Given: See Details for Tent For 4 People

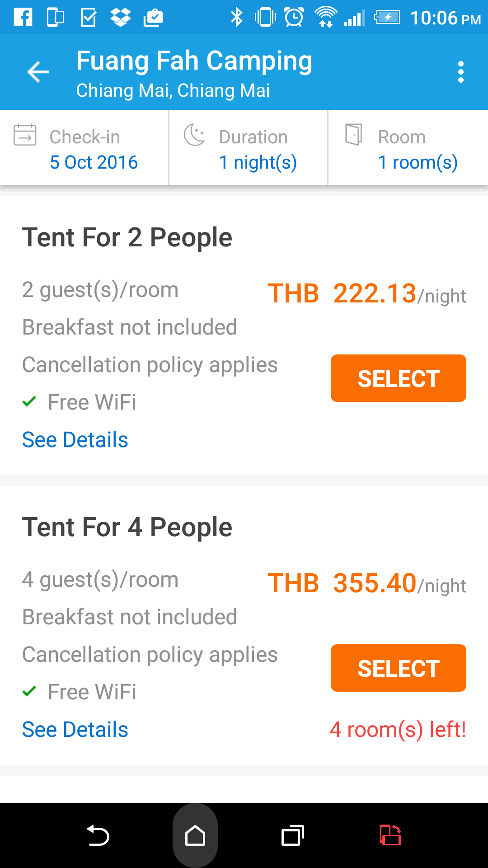Looking at the screenshot, I should pyautogui.click(x=75, y=729).
